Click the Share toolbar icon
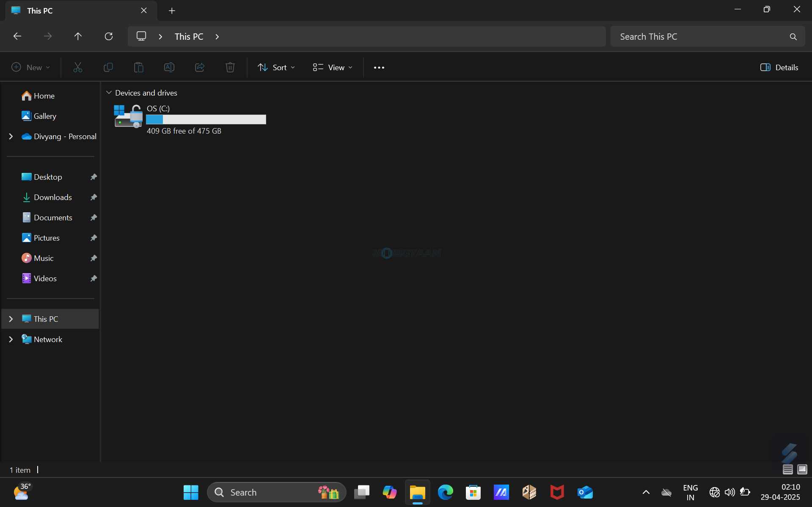The image size is (812, 507). pyautogui.click(x=200, y=67)
